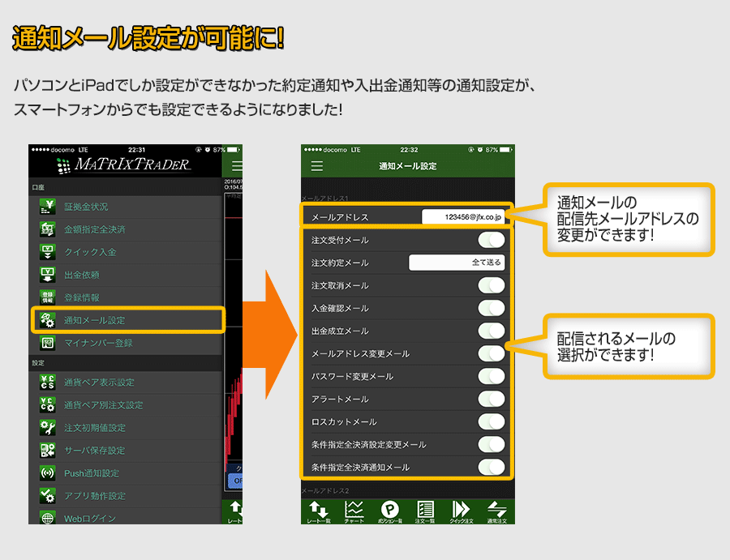This screenshot has height=560, width=730.
Task: Toggle 注文取消メール switch
Action: click(x=492, y=285)
